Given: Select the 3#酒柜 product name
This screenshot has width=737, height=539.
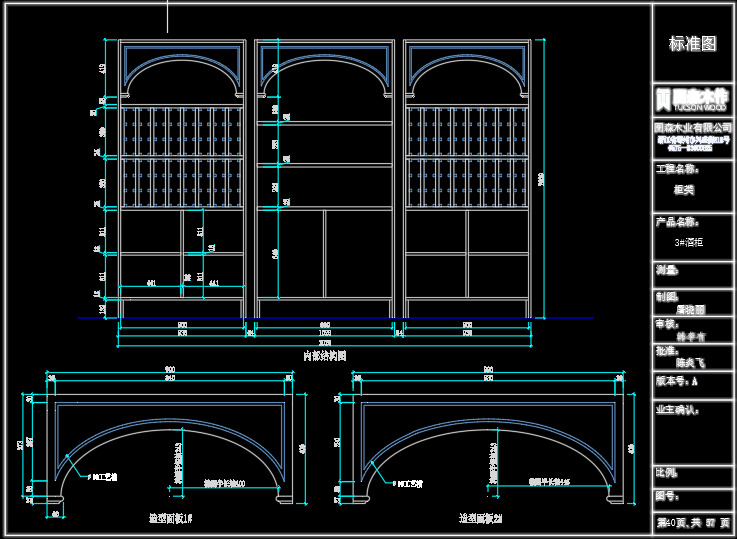Looking at the screenshot, I should pyautogui.click(x=689, y=242).
